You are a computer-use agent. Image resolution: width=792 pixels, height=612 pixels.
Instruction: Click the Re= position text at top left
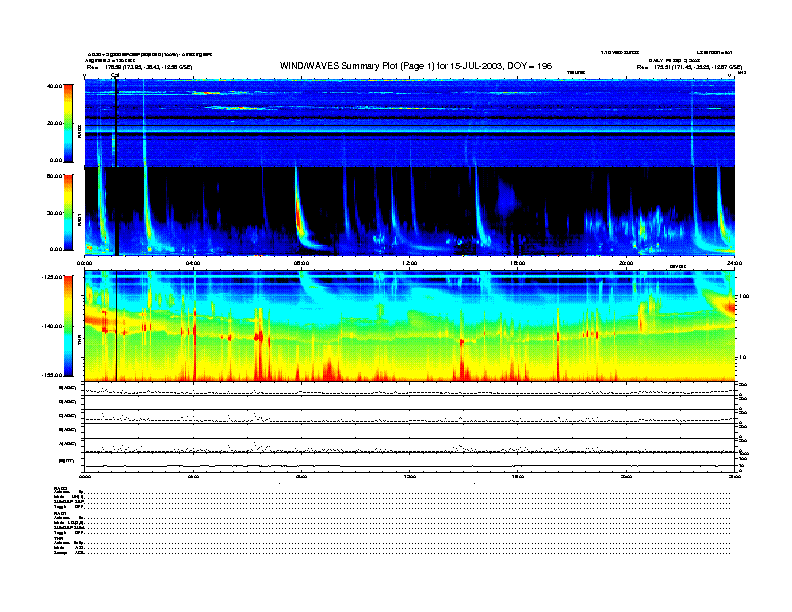(139, 67)
